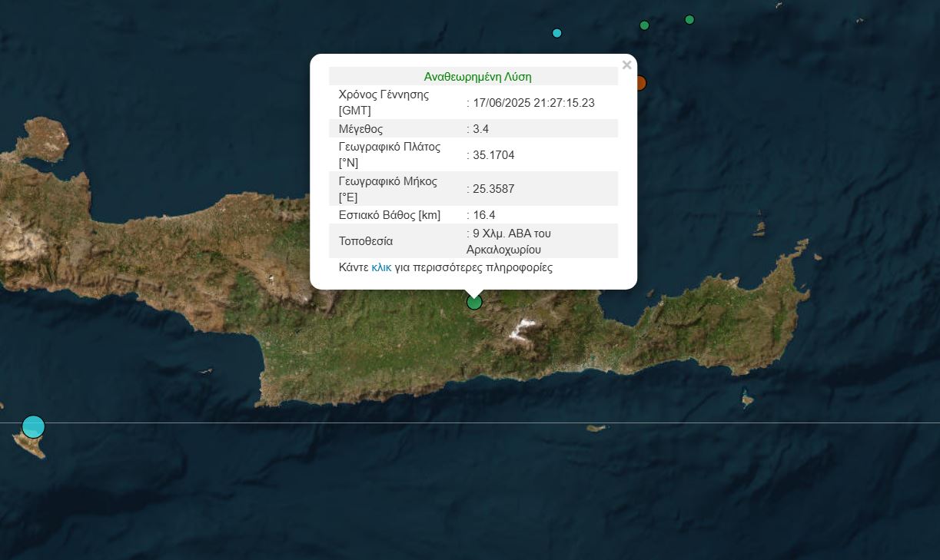This screenshot has width=940, height=560.
Task: Click the "Εστιακό Βάθος [km]" label
Action: tap(389, 215)
